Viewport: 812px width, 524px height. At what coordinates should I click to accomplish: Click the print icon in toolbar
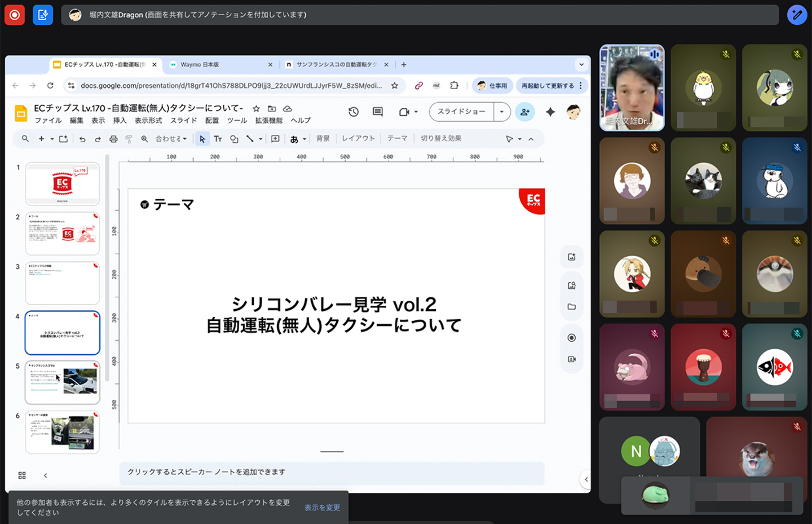point(113,139)
